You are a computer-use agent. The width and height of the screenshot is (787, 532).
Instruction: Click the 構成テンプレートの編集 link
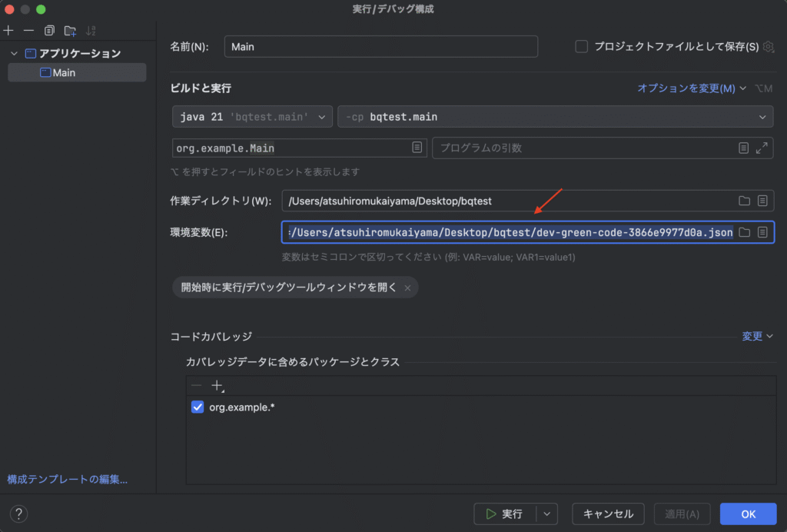point(67,479)
